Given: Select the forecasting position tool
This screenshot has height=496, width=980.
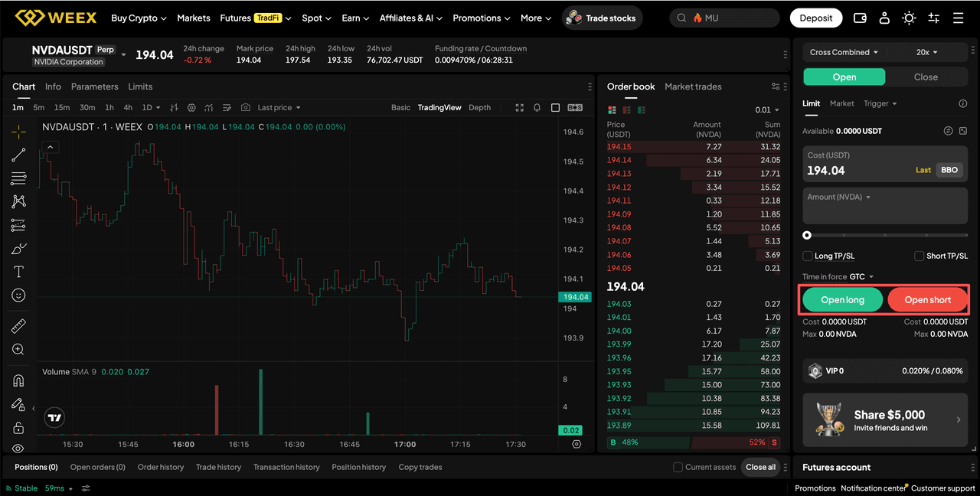Looking at the screenshot, I should point(18,225).
